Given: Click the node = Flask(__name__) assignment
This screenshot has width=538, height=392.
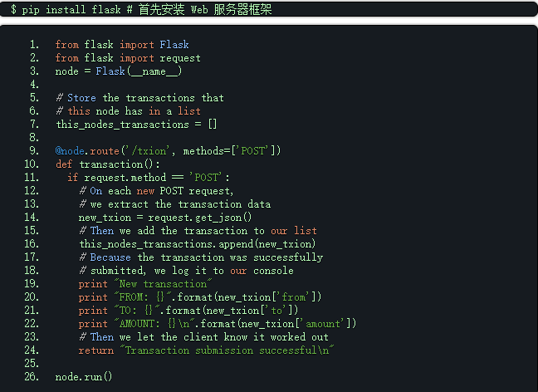Looking at the screenshot, I should tap(119, 71).
